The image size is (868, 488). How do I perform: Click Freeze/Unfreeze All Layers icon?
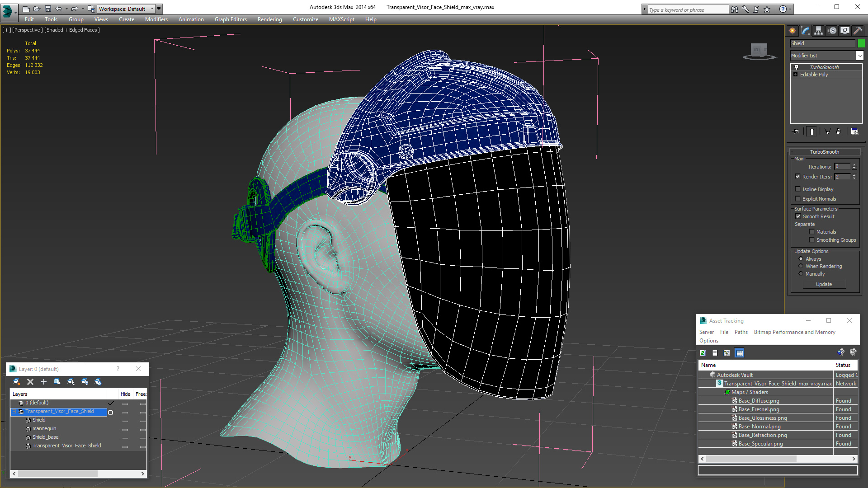(x=98, y=382)
